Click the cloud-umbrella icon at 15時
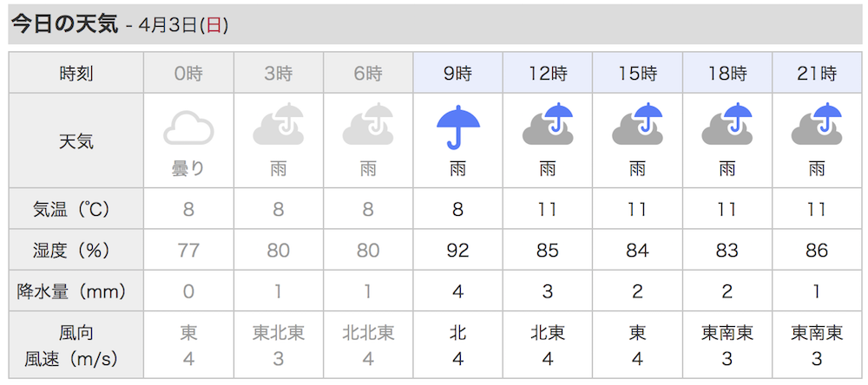This screenshot has height=385, width=868. 637,124
